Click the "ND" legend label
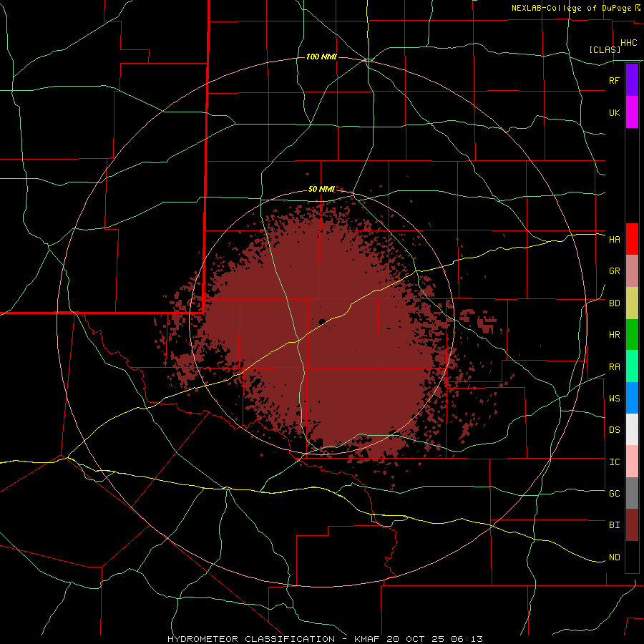This screenshot has width=644, height=644. pos(614,557)
